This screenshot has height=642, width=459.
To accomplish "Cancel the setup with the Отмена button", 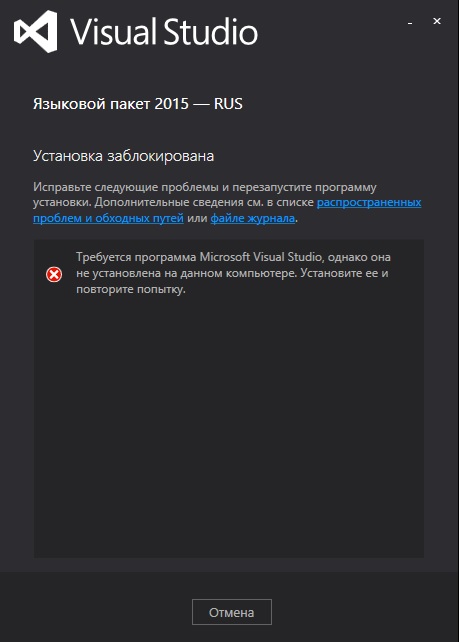I will point(232,612).
